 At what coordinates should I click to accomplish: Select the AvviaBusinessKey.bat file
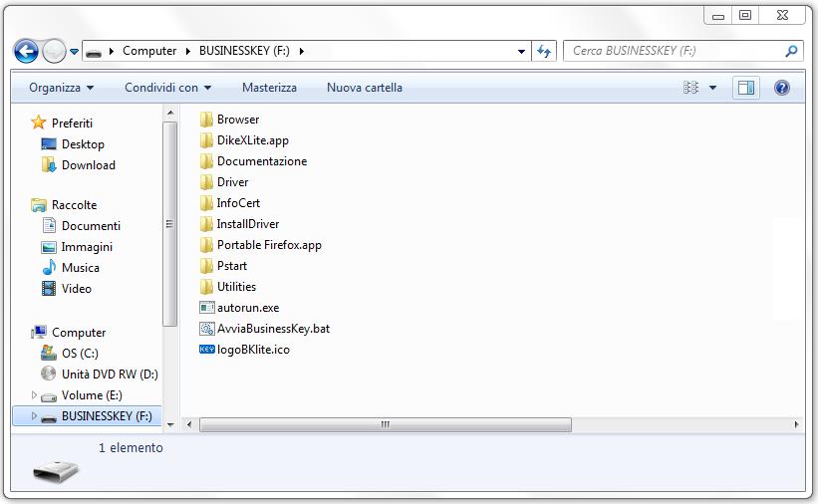272,329
